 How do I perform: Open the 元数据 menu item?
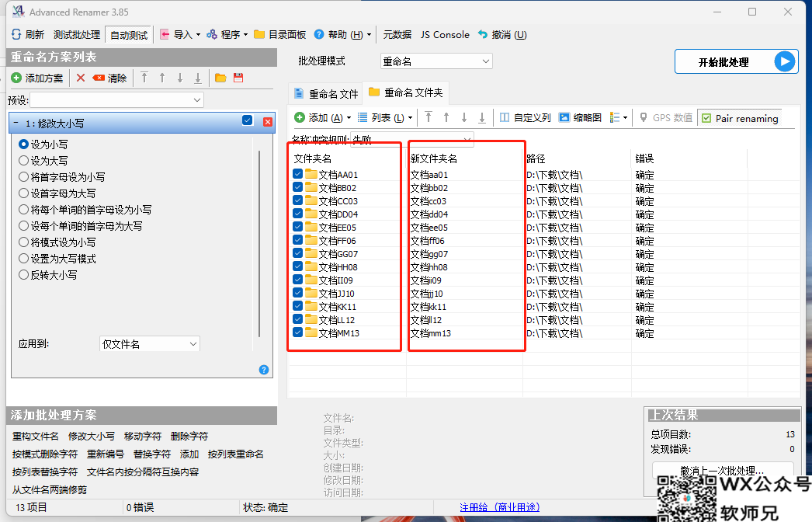coord(397,35)
